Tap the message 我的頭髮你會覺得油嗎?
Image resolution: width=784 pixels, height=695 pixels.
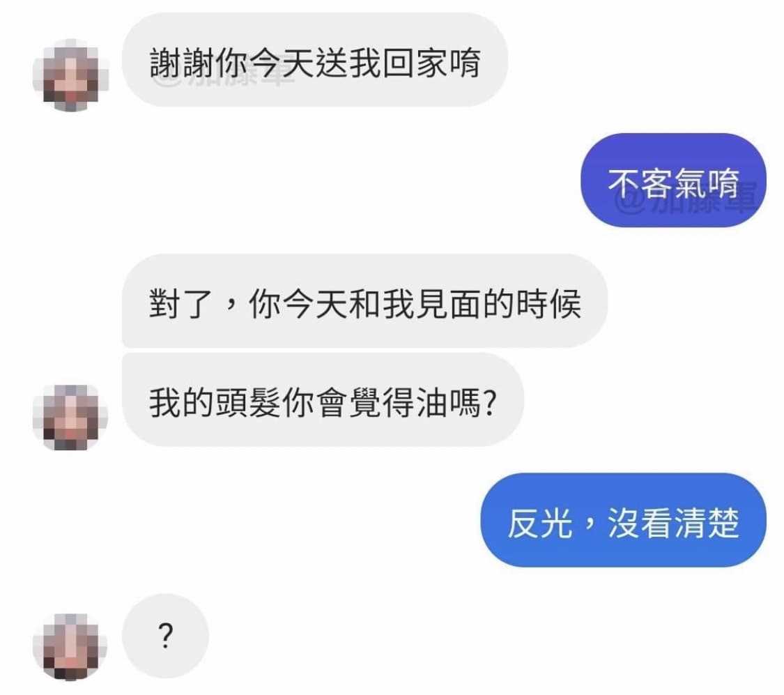pos(323,400)
